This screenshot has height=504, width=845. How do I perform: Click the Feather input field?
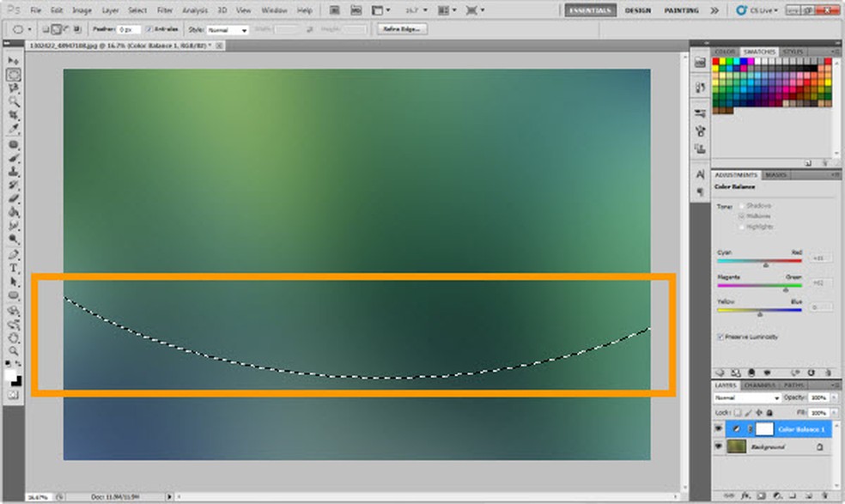(129, 30)
